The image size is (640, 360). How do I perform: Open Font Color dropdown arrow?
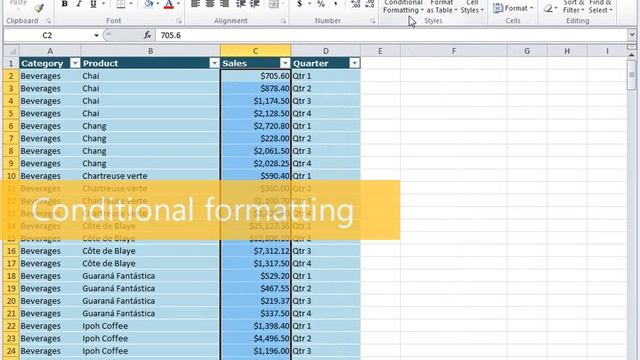click(178, 4)
